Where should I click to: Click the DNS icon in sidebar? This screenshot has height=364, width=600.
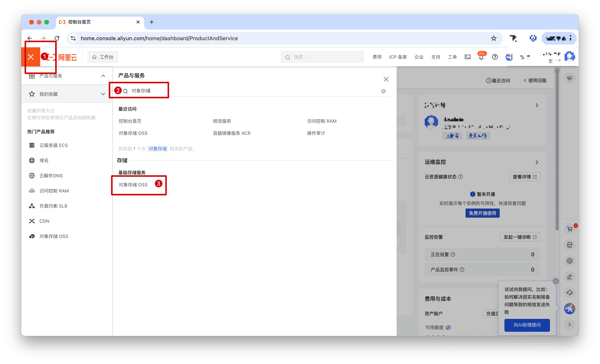[32, 176]
